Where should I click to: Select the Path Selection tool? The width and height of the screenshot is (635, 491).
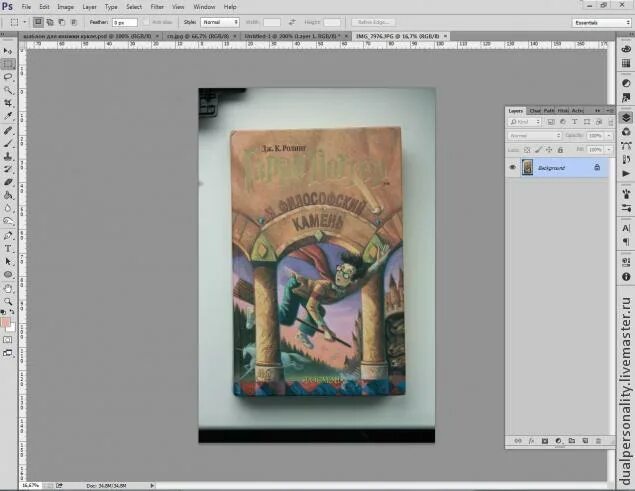coord(8,262)
